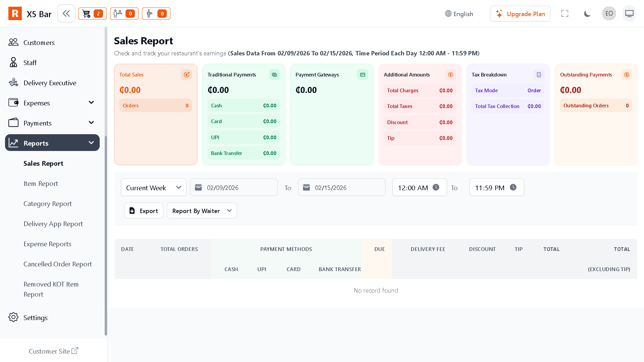Open the Customer Site link
The height and width of the screenshot is (362, 644).
pos(53,351)
